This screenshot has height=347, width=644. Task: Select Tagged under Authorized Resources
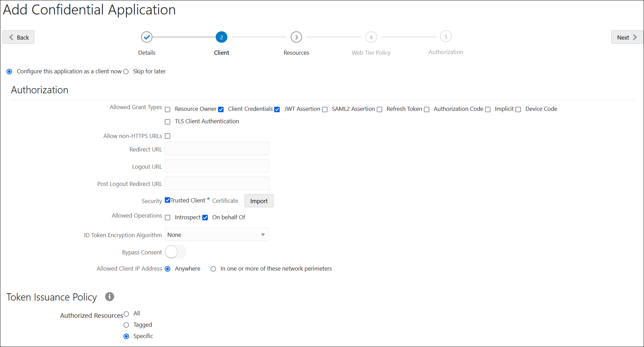coord(126,325)
